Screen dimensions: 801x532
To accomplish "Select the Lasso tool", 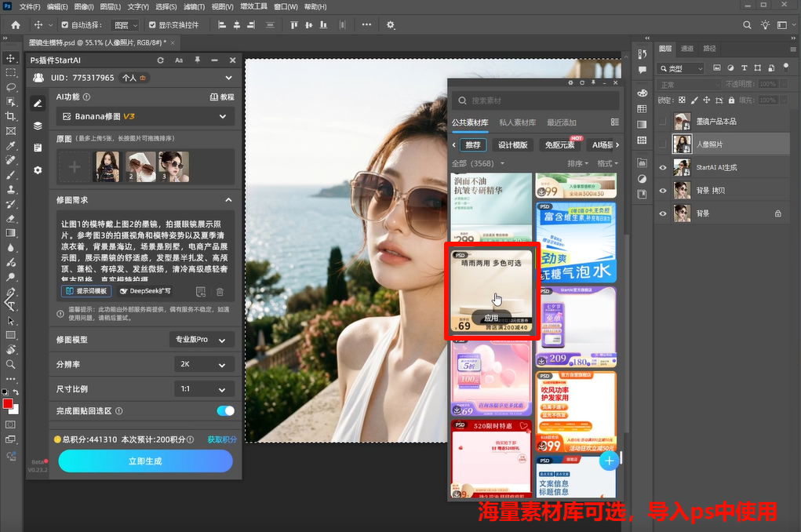I will [10, 86].
